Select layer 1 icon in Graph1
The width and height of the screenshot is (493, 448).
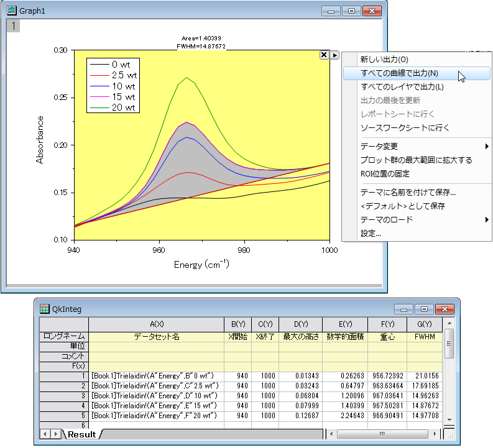[x=13, y=25]
